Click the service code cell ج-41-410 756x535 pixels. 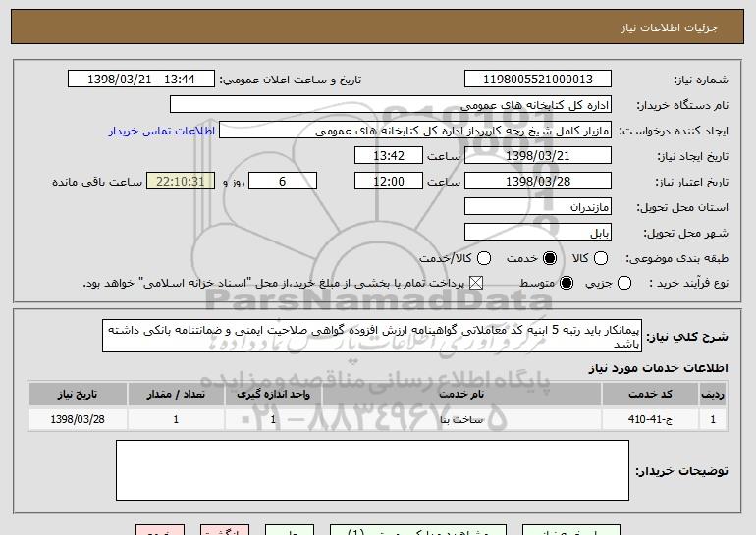tap(650, 419)
